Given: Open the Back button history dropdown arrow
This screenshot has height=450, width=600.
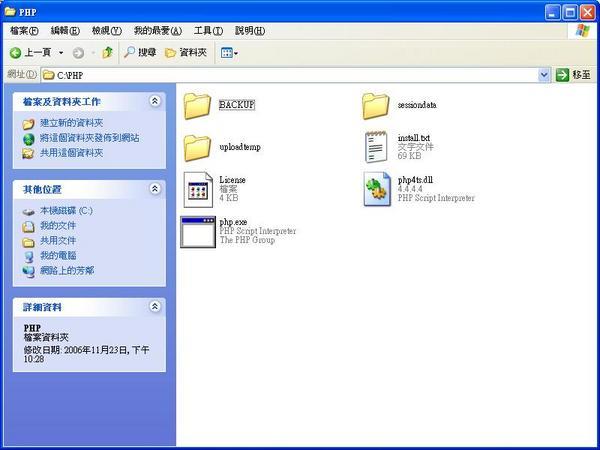Looking at the screenshot, I should click(x=61, y=53).
